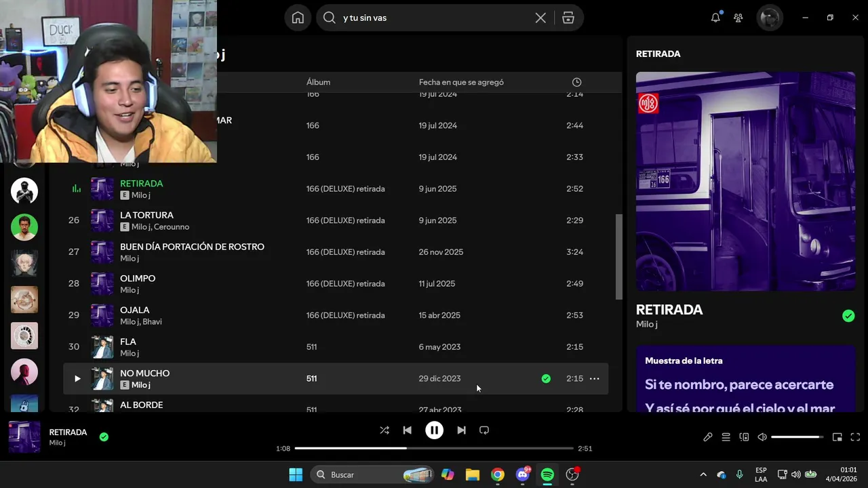The width and height of the screenshot is (868, 488).
Task: Open sidebar playlist with dark figure avatar
Action: (24, 191)
